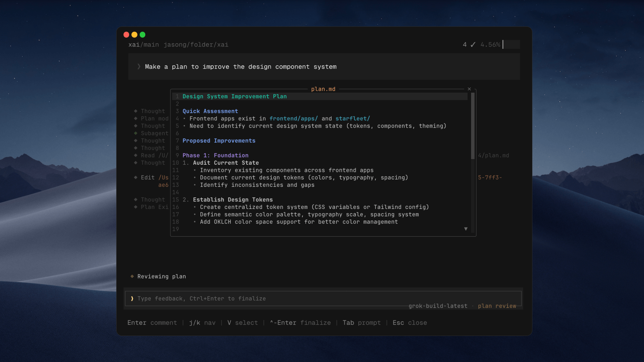Select the Read /U/ log entry

pyautogui.click(x=151, y=155)
